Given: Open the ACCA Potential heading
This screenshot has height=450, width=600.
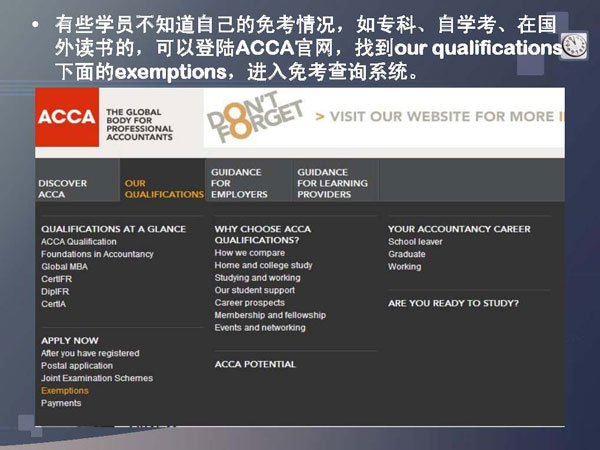Looking at the screenshot, I should click(255, 364).
